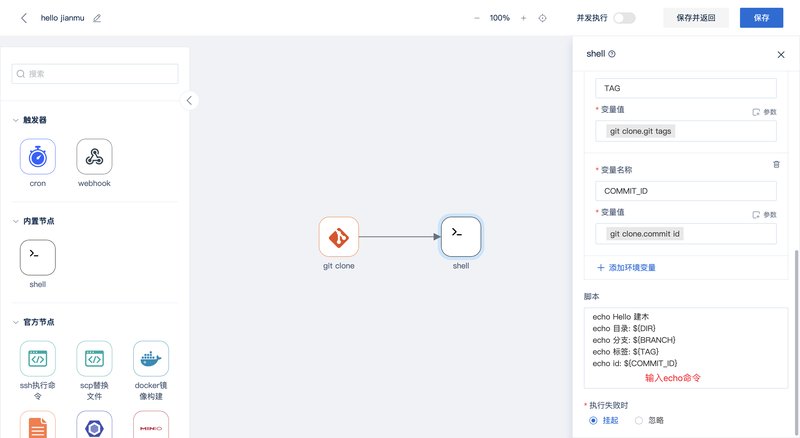The image size is (800, 438).
Task: Click the 保存并返回 button
Action: (x=696, y=18)
